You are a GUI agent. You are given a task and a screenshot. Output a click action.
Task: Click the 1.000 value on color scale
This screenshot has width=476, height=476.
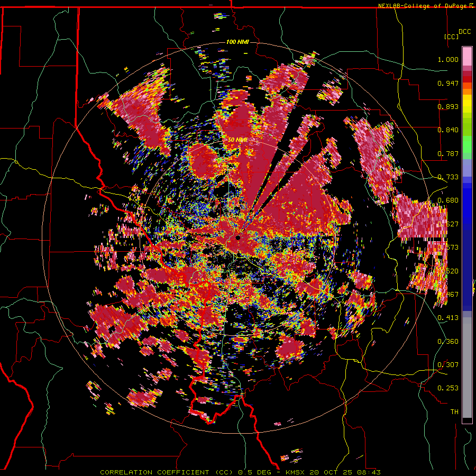(x=448, y=59)
